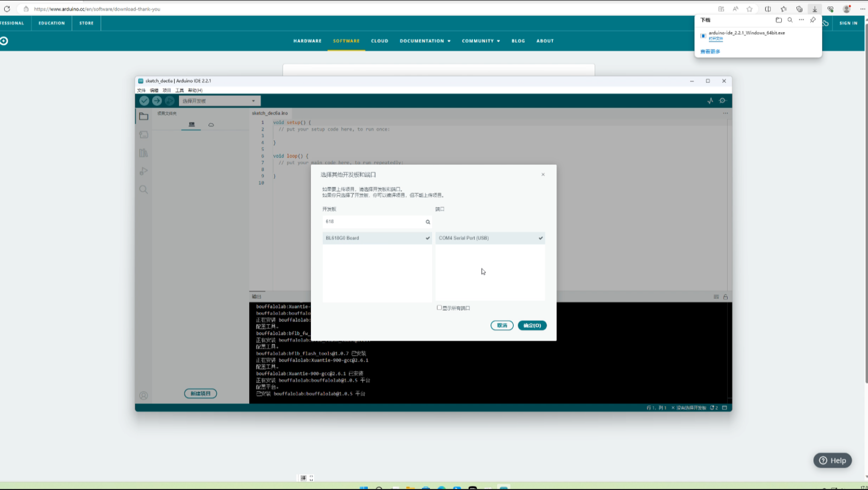Open the Library Manager books icon
The width and height of the screenshot is (868, 490).
143,153
